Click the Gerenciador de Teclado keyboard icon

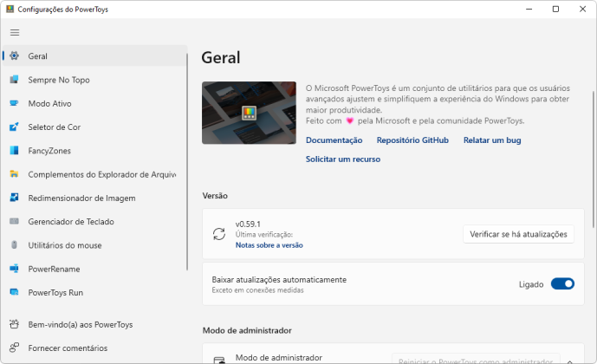click(14, 221)
